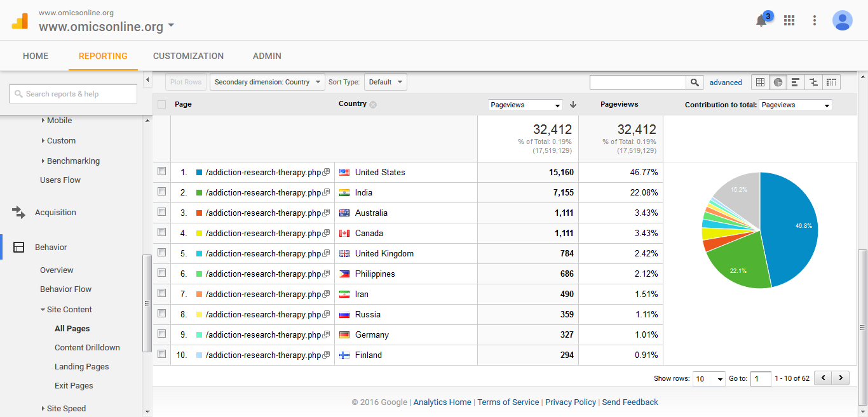Remove the Country secondary dimension
Viewport: 868px width, 417px height.
373,105
